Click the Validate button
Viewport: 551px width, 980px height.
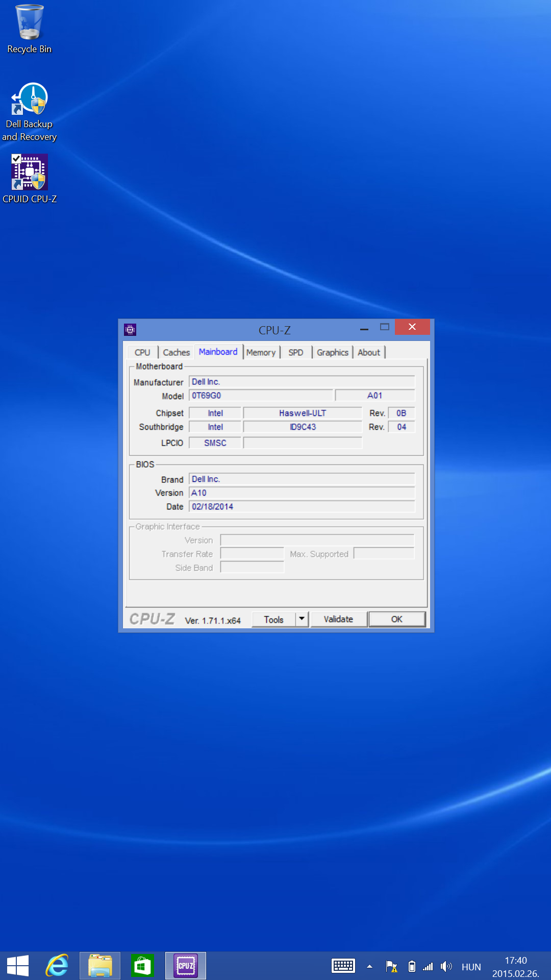pos(338,619)
